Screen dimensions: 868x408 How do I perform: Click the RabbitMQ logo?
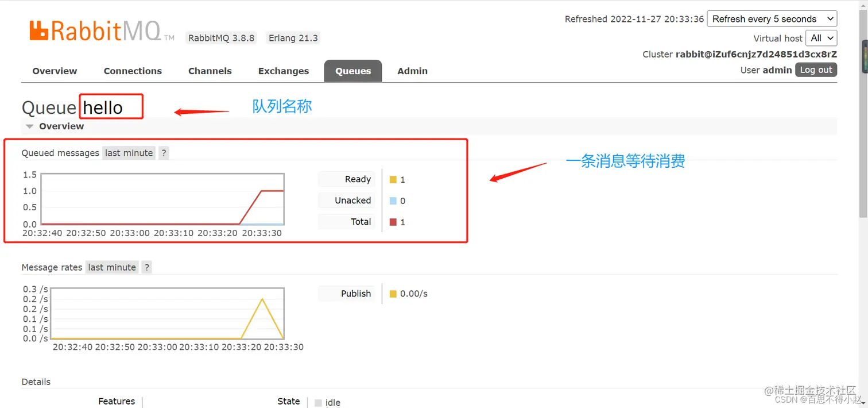(x=102, y=31)
